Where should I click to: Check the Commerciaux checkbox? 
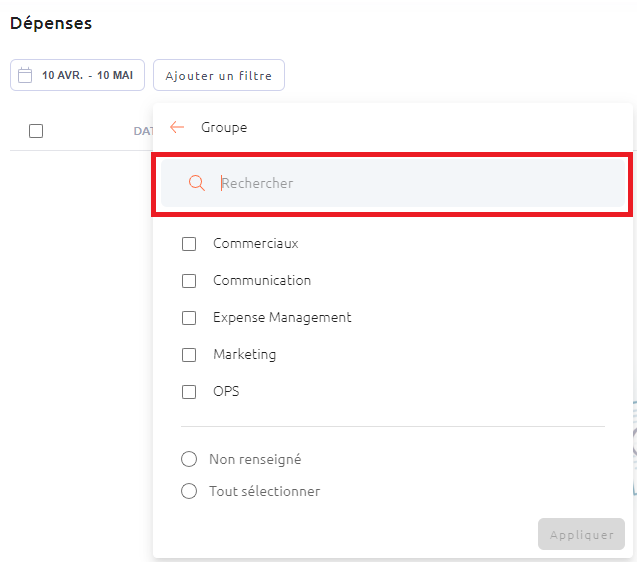pyautogui.click(x=189, y=244)
